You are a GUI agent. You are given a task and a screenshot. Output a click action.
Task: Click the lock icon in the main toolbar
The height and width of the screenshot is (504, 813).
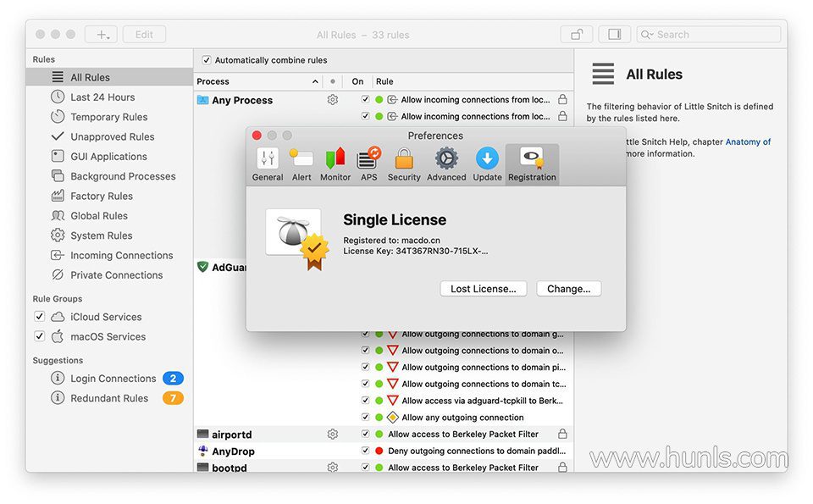click(x=577, y=34)
